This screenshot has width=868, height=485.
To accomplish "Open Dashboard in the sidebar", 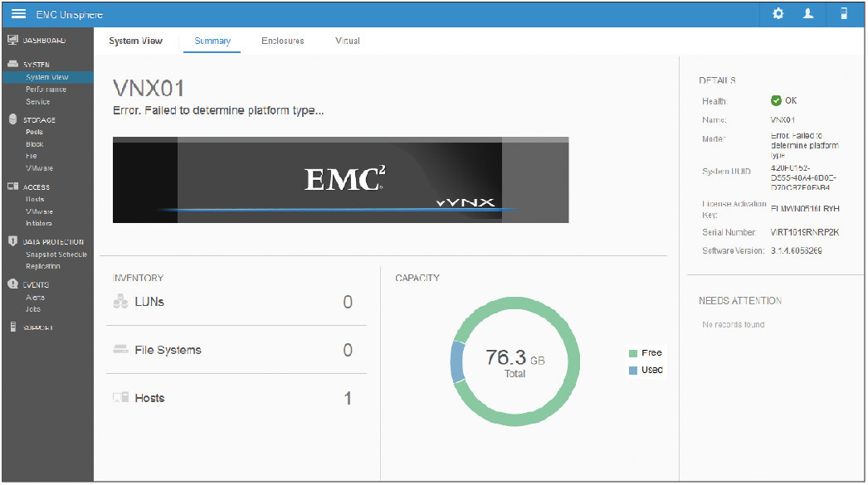I will 44,41.
